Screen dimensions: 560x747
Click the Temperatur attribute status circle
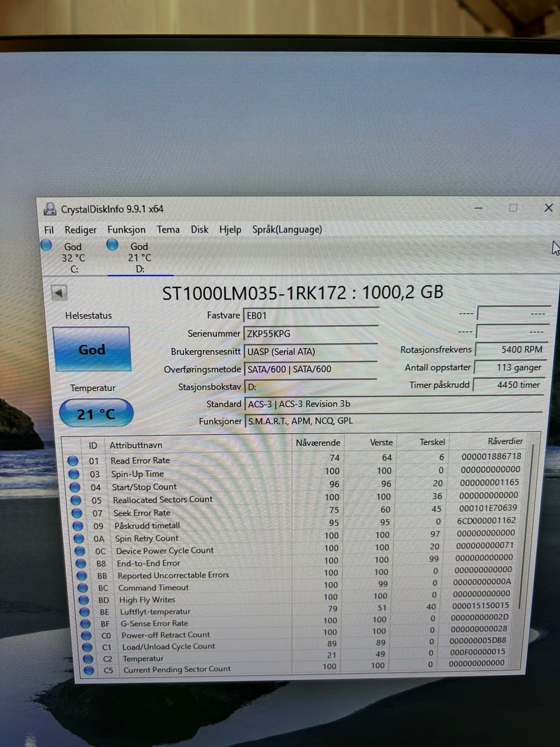tap(87, 658)
